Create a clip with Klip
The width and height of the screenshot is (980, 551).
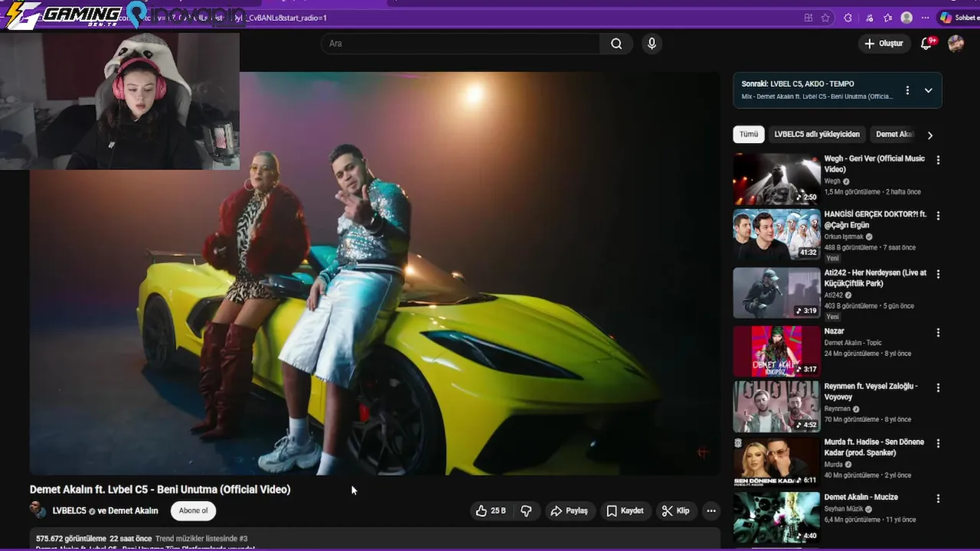point(675,510)
